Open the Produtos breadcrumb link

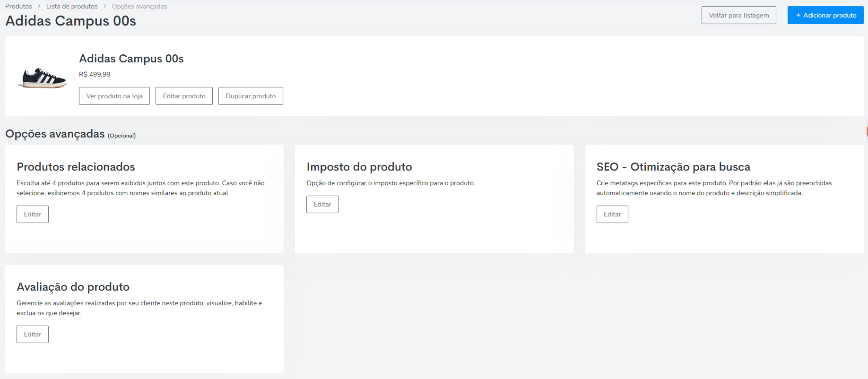tap(18, 6)
